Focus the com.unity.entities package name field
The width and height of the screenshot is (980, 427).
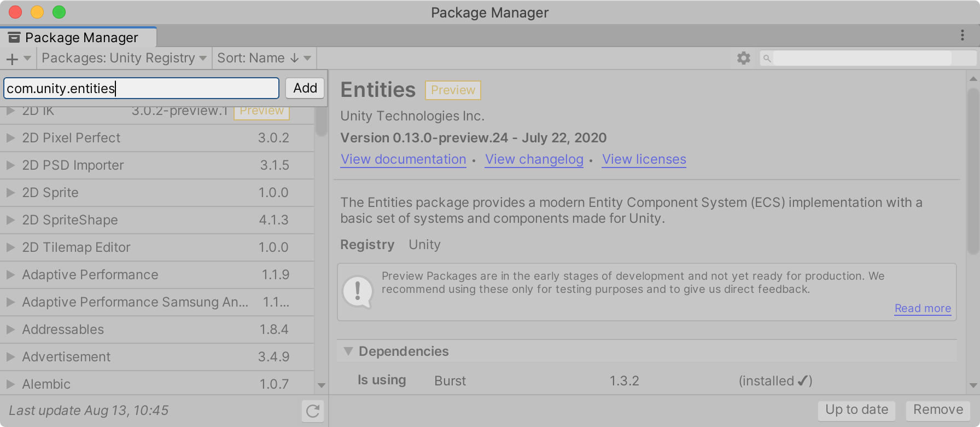pyautogui.click(x=141, y=88)
